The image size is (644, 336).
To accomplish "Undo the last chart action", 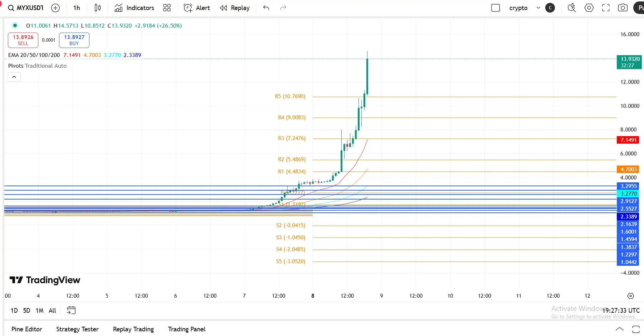I will tap(266, 8).
